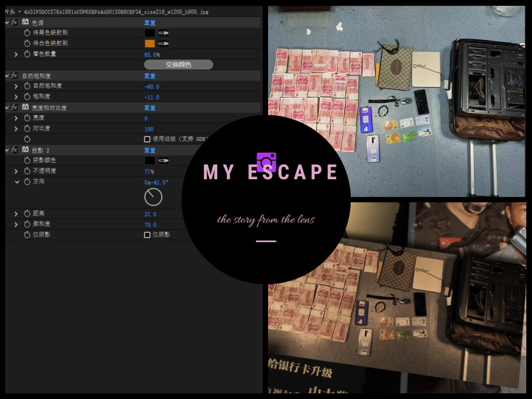Reset the 色调 effect via 重置
This screenshot has width=532, height=399.
(150, 23)
